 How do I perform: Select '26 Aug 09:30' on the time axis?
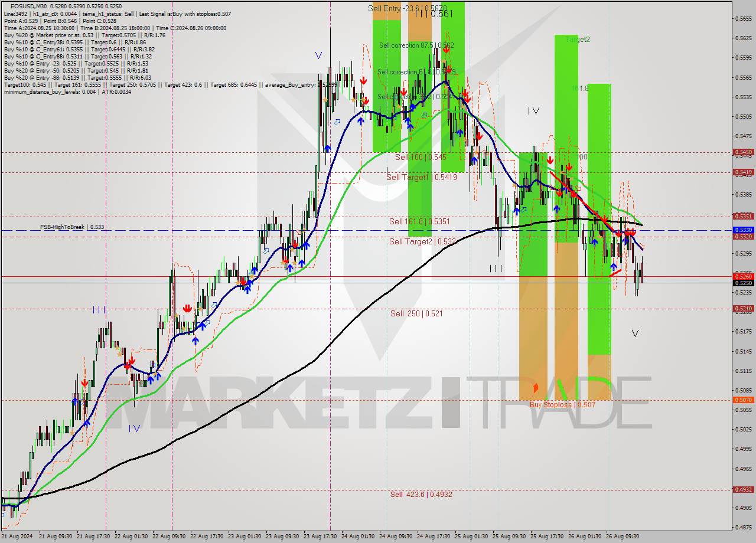tap(622, 537)
